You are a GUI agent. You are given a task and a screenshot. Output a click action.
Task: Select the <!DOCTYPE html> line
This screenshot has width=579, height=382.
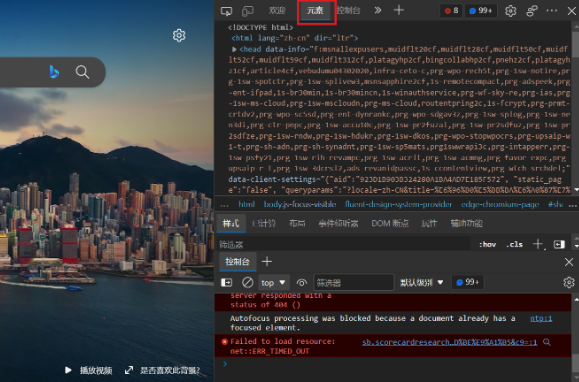pyautogui.click(x=261, y=27)
